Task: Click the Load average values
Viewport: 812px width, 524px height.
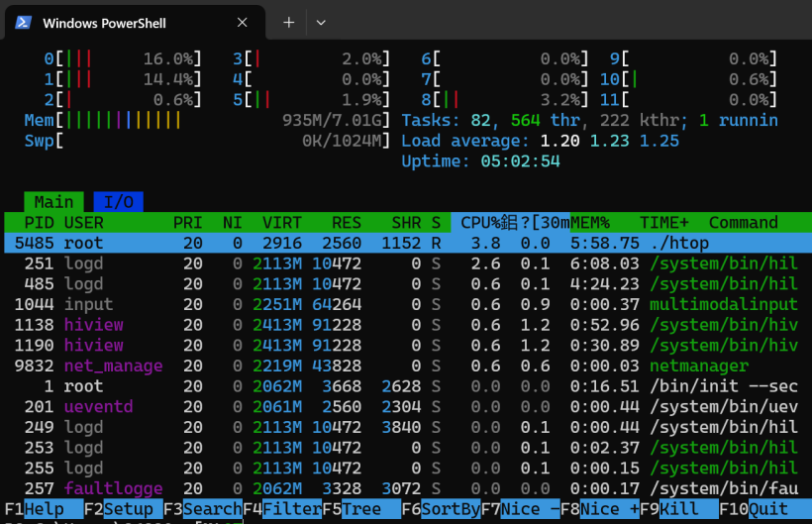Action: [x=610, y=141]
